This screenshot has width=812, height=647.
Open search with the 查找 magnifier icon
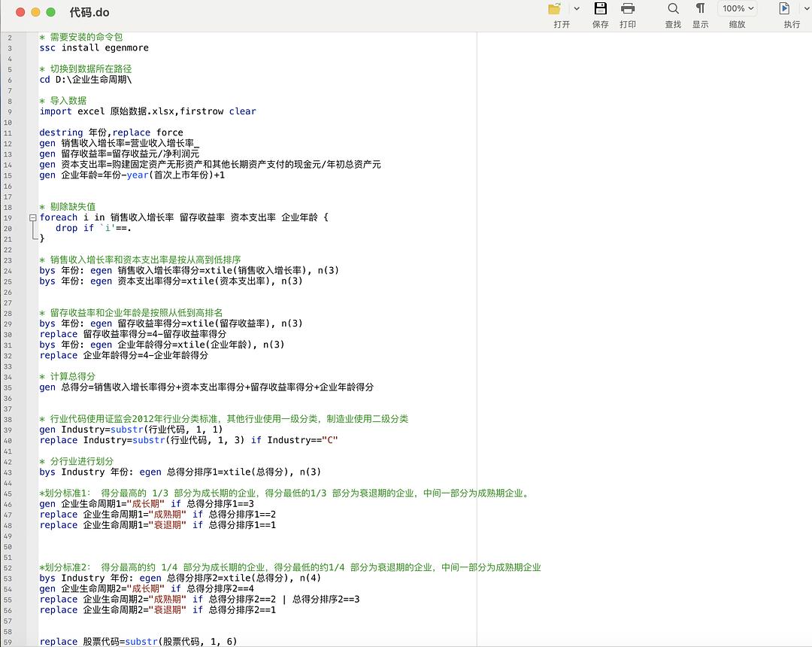coord(673,9)
